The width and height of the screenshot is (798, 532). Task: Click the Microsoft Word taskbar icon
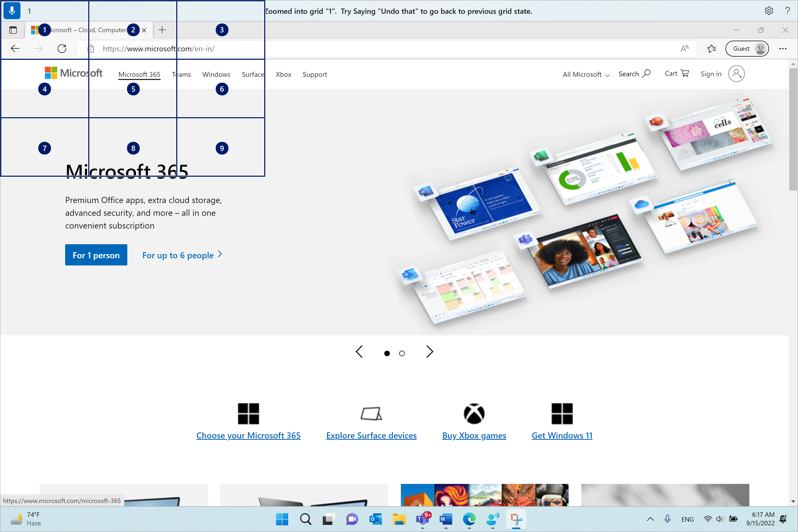445,519
